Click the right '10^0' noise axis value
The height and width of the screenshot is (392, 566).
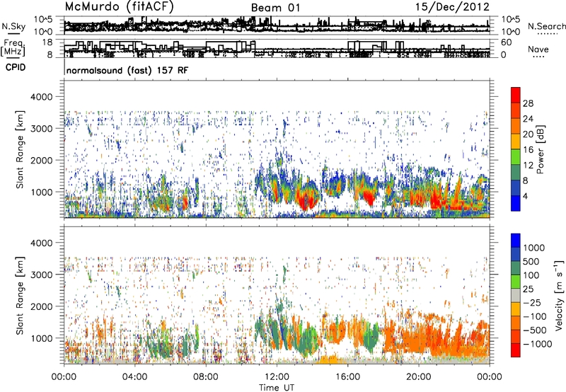(510, 32)
